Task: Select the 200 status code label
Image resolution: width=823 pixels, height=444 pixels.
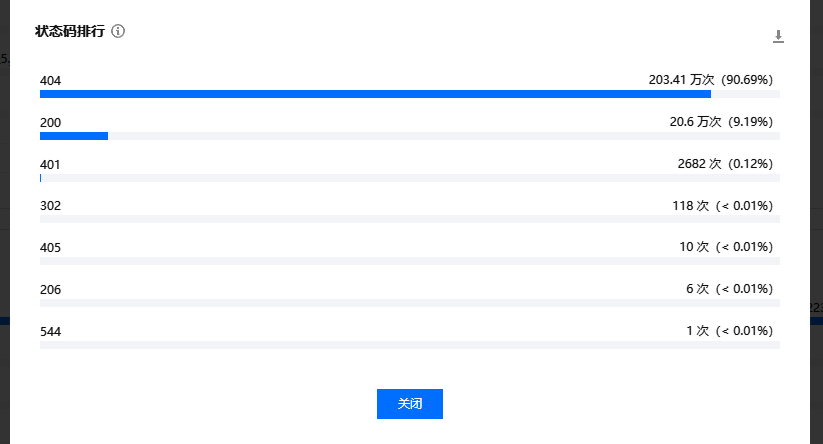Action: (x=51, y=122)
